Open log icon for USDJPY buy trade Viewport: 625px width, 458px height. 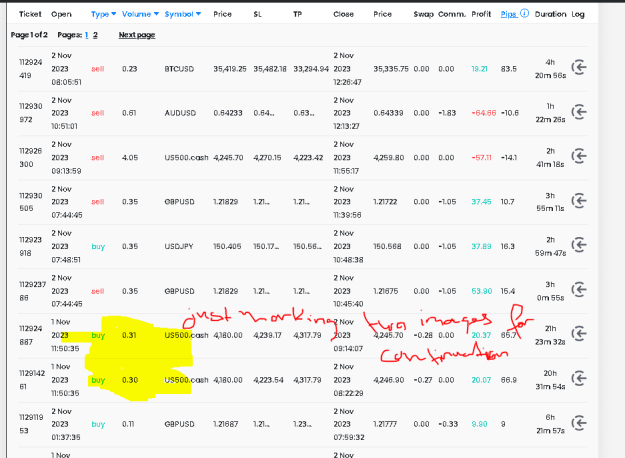(579, 245)
